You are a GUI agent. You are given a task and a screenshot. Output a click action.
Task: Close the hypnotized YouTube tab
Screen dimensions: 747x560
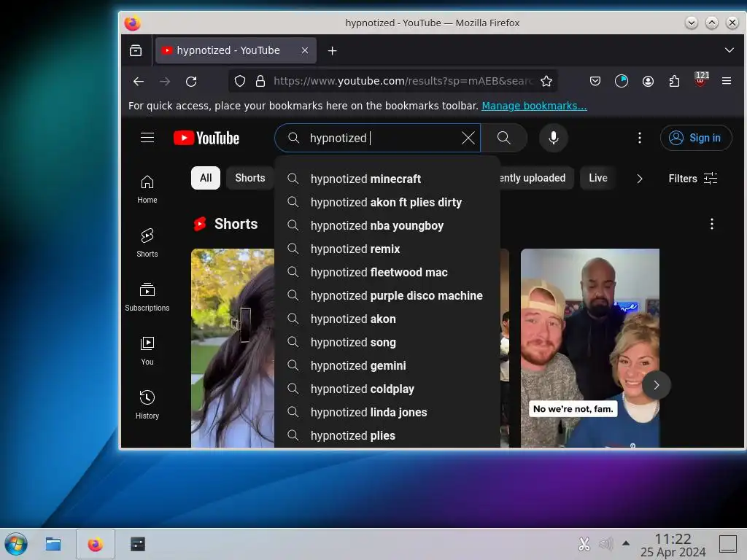[x=305, y=50]
